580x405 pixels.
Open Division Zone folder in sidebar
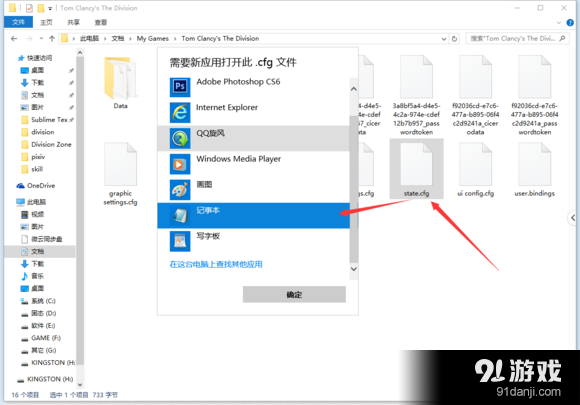point(46,144)
